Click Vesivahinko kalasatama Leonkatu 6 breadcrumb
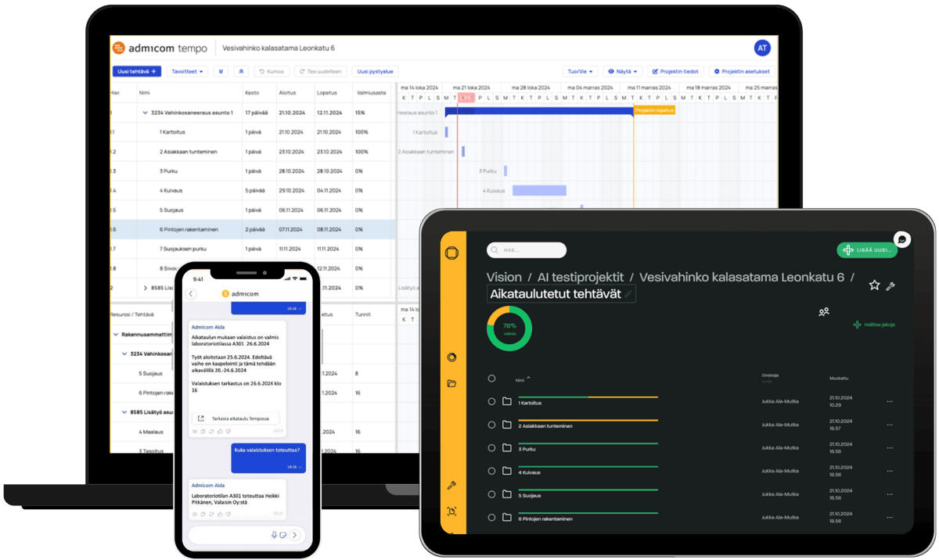Viewport: 939px width, 560px height. point(742,278)
